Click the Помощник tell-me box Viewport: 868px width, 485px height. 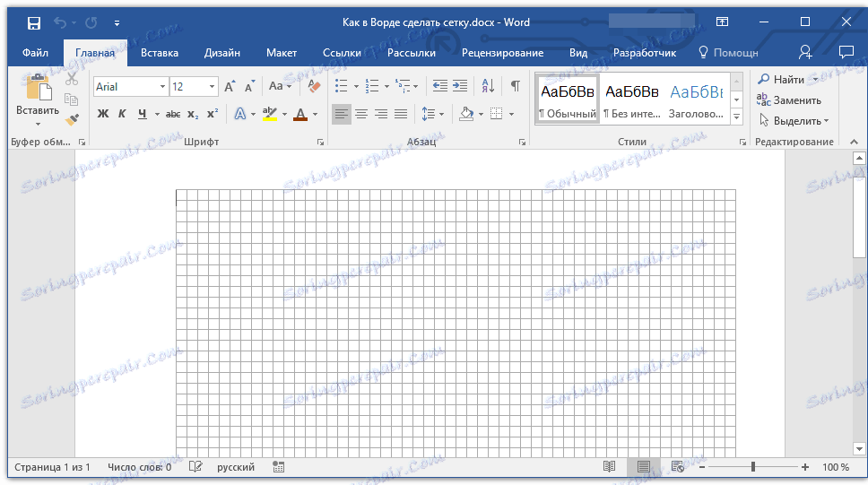point(728,53)
